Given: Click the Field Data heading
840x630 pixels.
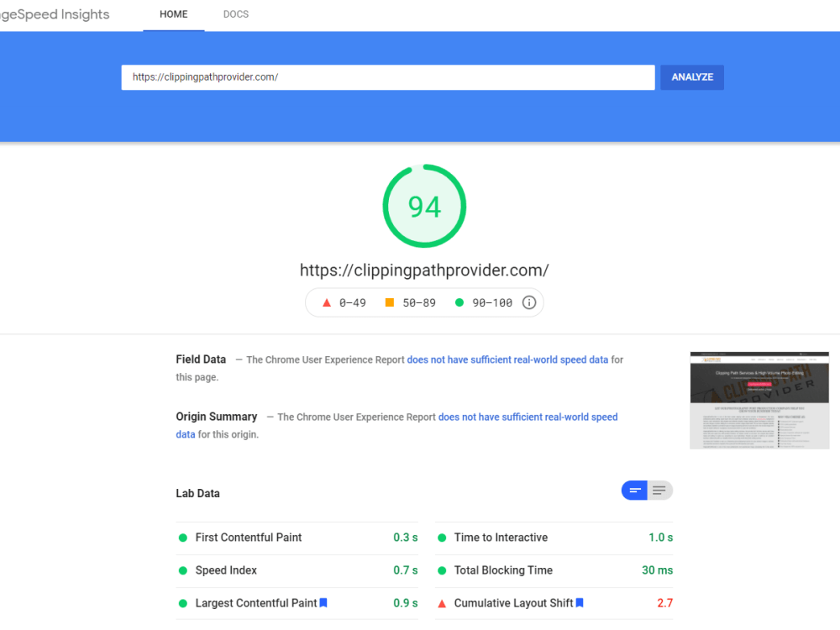Looking at the screenshot, I should point(201,359).
